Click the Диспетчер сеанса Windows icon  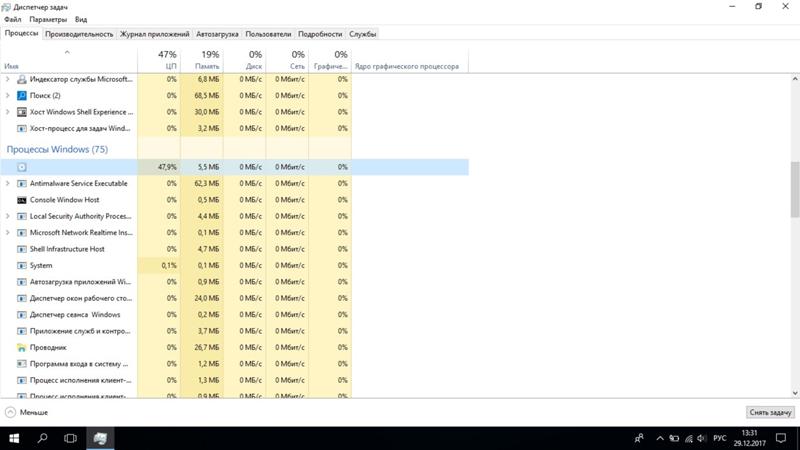[21, 315]
